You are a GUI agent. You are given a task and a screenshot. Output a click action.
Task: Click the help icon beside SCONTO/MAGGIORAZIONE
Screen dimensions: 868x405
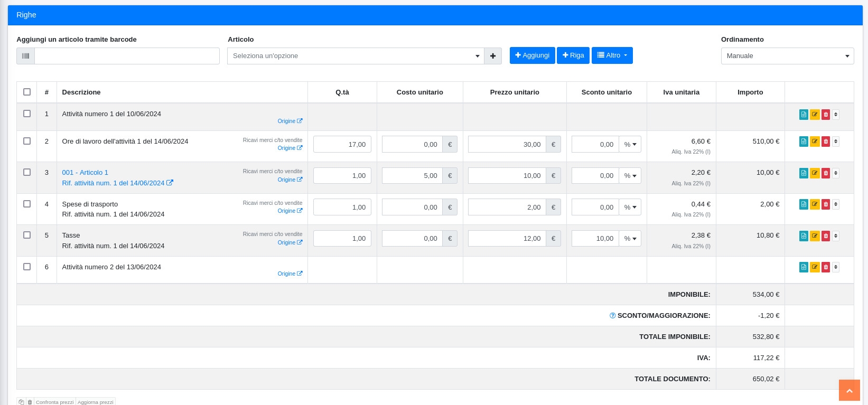click(x=612, y=316)
